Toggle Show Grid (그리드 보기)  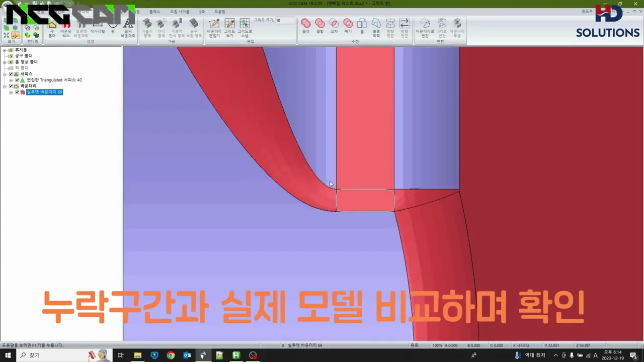(229, 28)
